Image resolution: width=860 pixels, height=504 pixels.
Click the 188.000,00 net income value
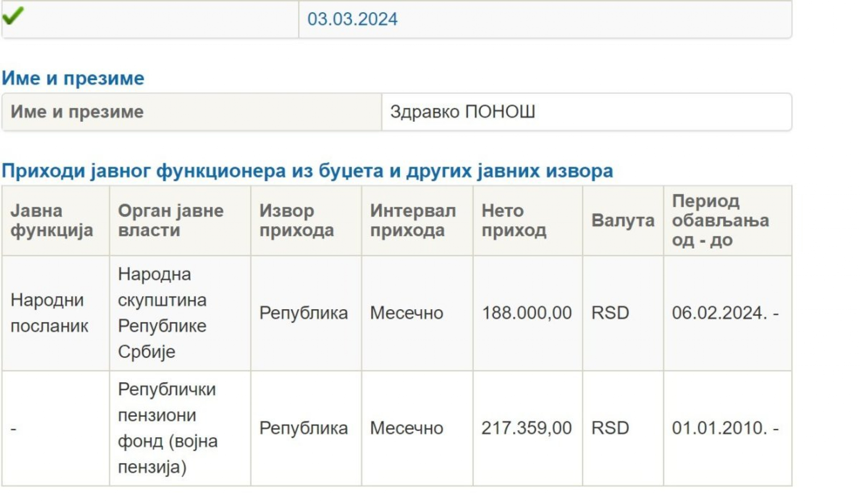point(526,313)
